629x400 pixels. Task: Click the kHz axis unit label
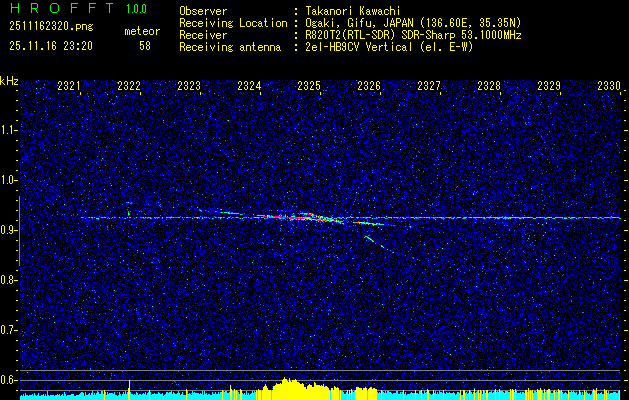click(x=9, y=81)
